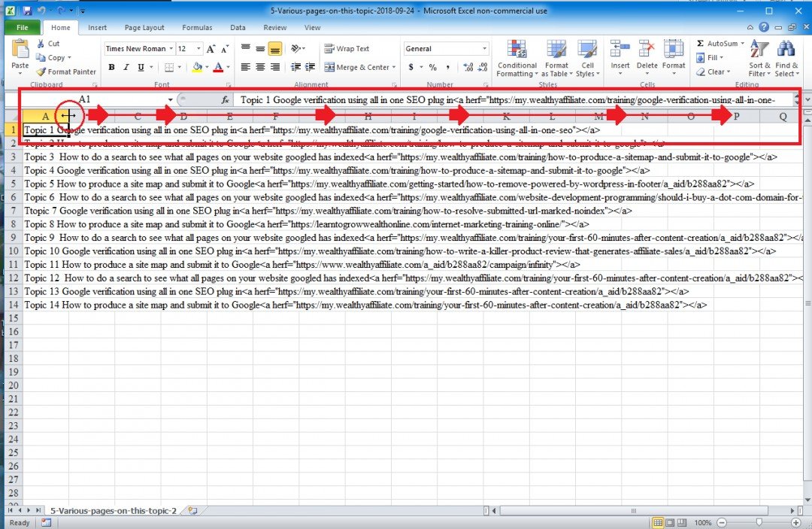
Task: Select the column Q header
Action: pos(783,117)
